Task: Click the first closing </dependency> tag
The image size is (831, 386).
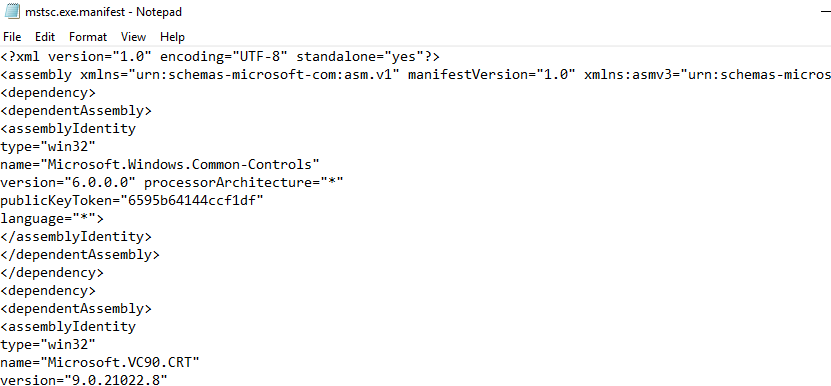Action: click(52, 273)
